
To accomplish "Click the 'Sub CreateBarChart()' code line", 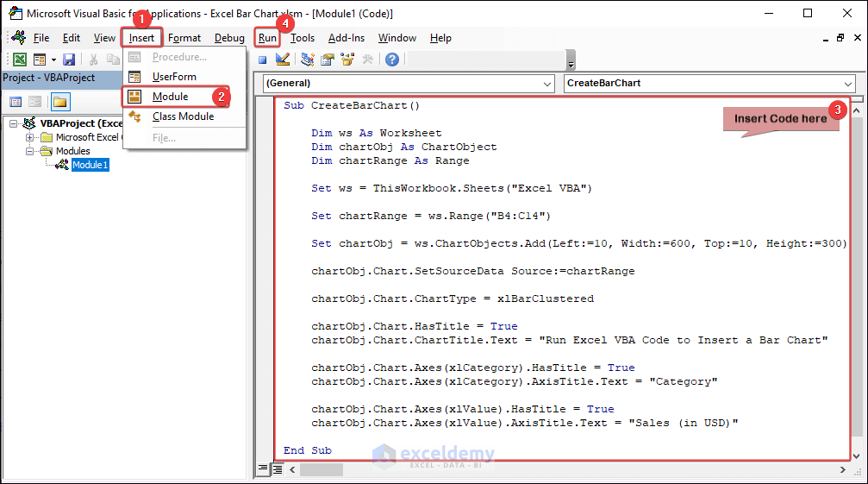I will pyautogui.click(x=352, y=105).
